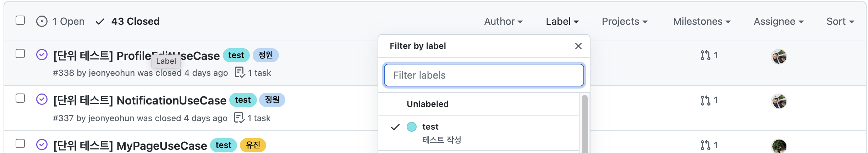Check the box for ProfileEditUseCase issue

point(20,53)
